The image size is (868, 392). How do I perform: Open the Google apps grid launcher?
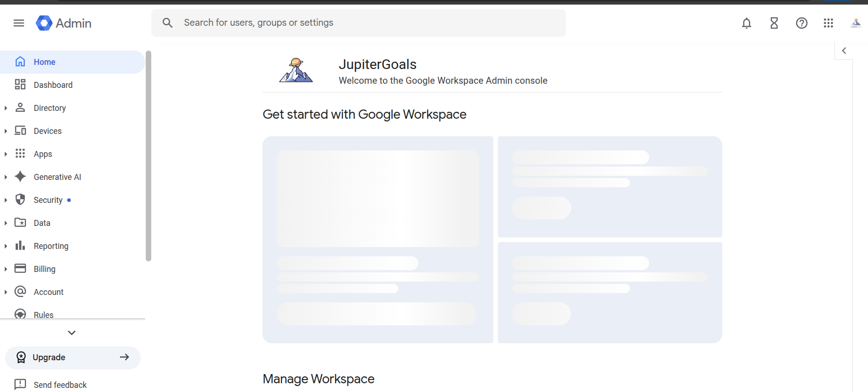click(x=828, y=23)
